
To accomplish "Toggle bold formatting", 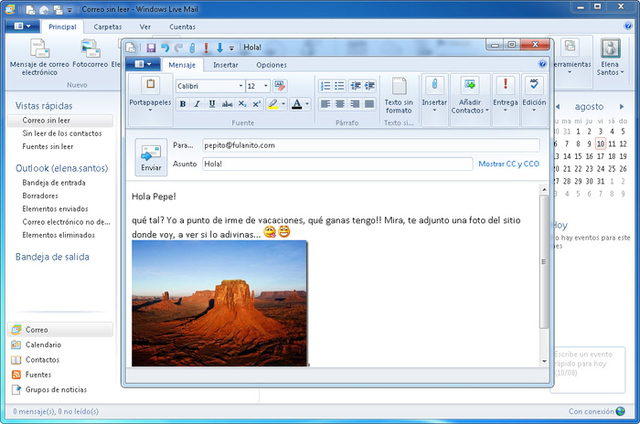I will coord(183,104).
